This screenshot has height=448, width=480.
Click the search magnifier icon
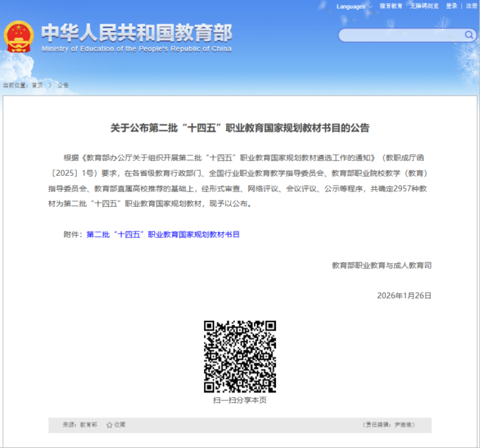(x=469, y=35)
